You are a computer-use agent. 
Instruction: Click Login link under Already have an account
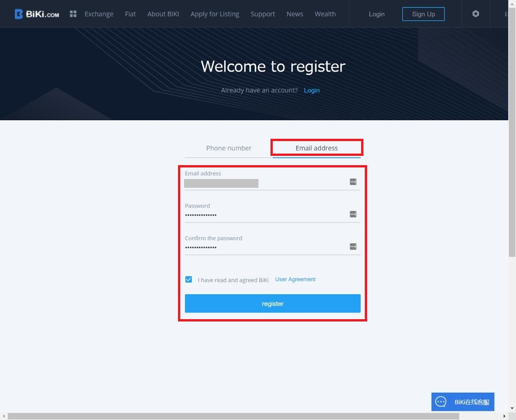[312, 90]
